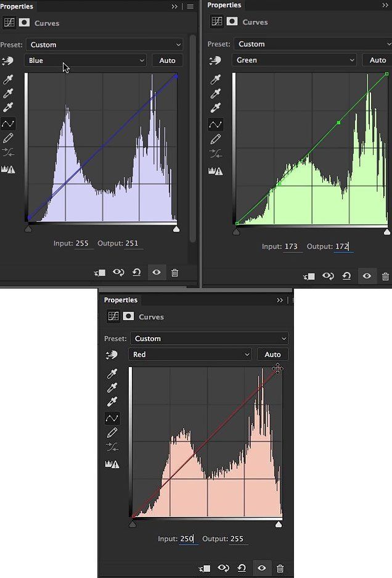This screenshot has width=392, height=578.
Task: Pick the black point eyedropper in the Red panel
Action: [x=112, y=373]
